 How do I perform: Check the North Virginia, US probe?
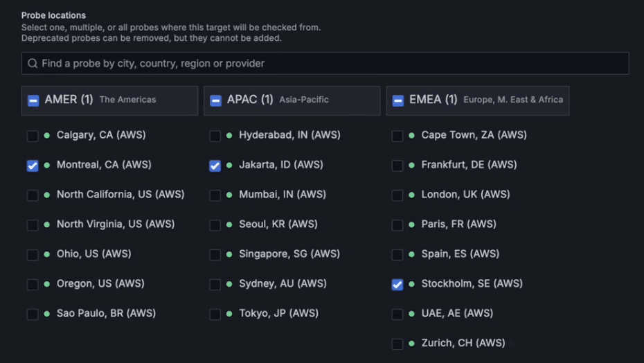(33, 225)
